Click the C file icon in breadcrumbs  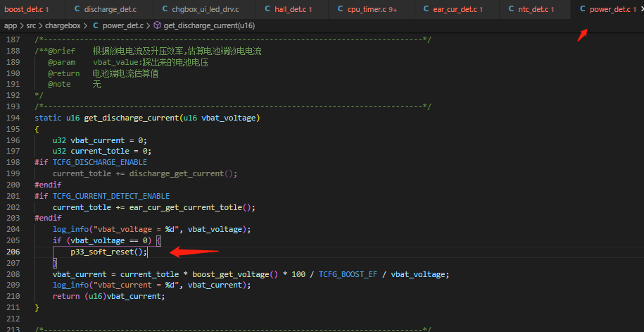(x=95, y=25)
